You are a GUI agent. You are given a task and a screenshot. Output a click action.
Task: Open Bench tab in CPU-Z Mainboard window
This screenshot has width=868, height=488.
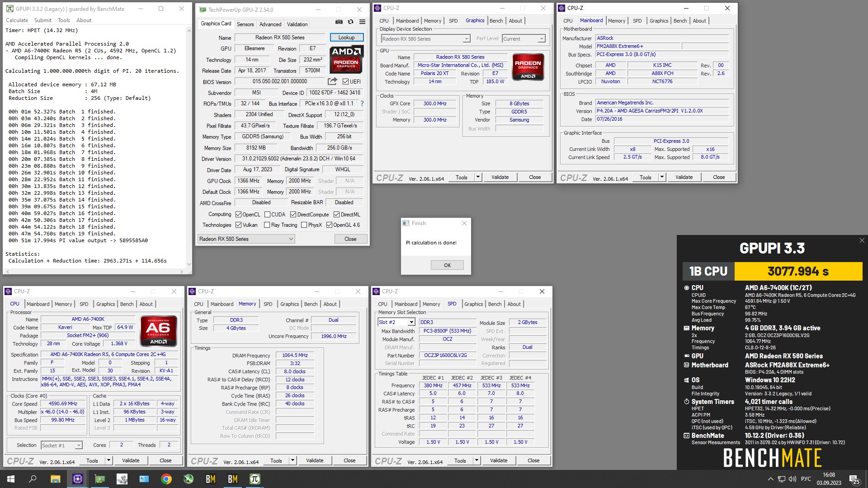coord(680,21)
